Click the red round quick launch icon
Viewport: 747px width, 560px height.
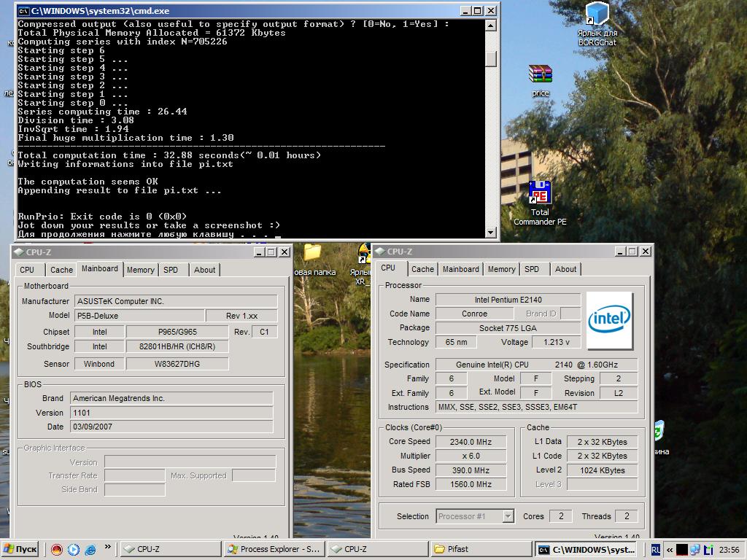57,550
